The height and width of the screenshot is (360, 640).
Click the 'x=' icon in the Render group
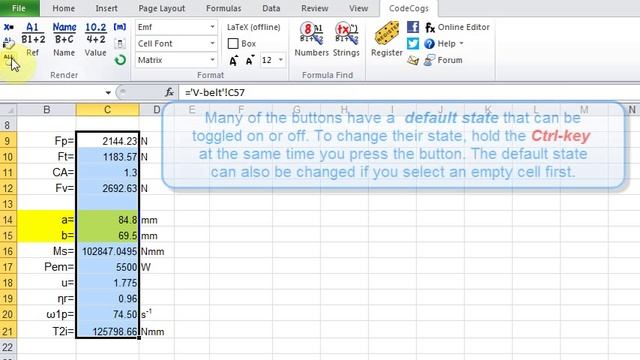9,27
